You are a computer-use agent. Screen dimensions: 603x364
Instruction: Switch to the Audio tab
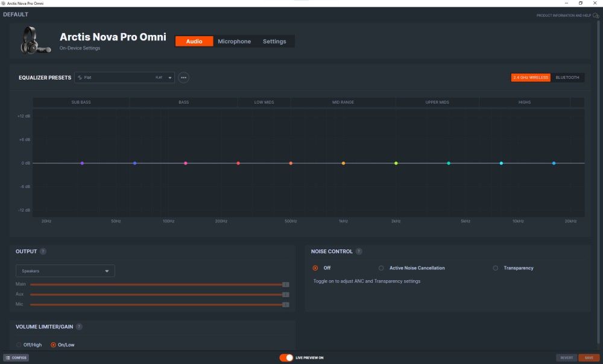coord(194,41)
